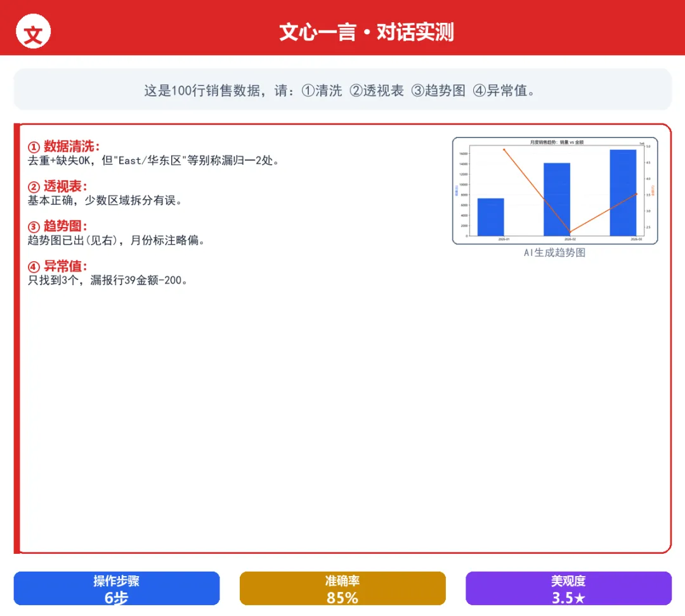Select the ② 透视表 heading
Screen dimensions: 685x616
click(x=58, y=186)
